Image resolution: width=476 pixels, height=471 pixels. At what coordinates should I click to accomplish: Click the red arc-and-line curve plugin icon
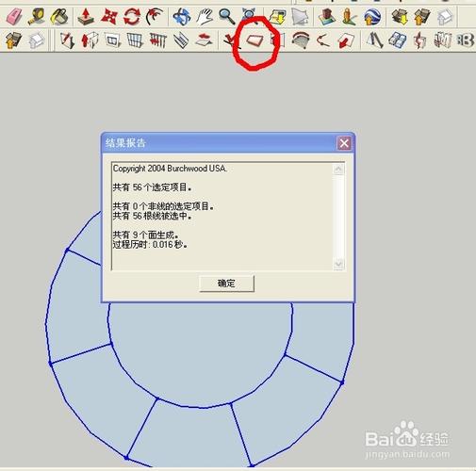323,41
